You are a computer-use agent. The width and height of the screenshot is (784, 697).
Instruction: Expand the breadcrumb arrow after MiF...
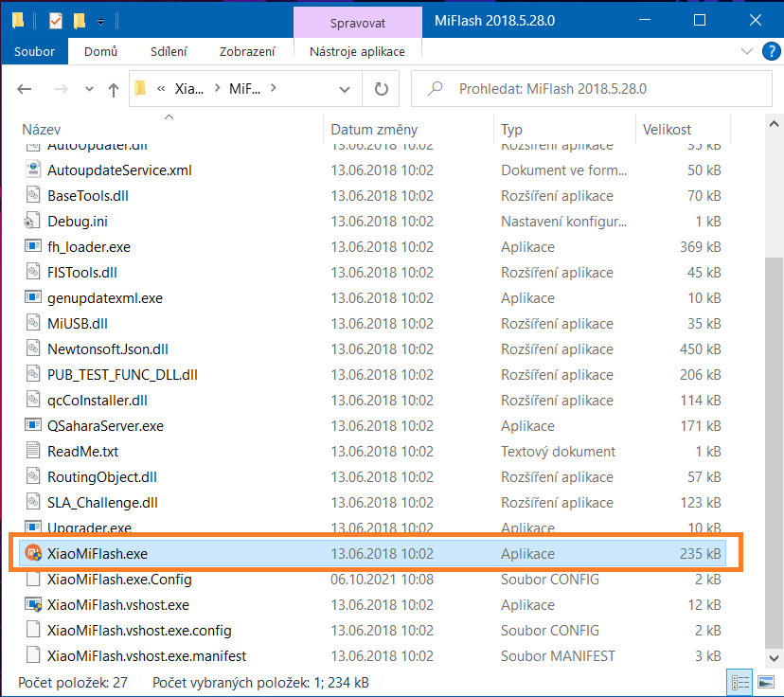coord(273,88)
